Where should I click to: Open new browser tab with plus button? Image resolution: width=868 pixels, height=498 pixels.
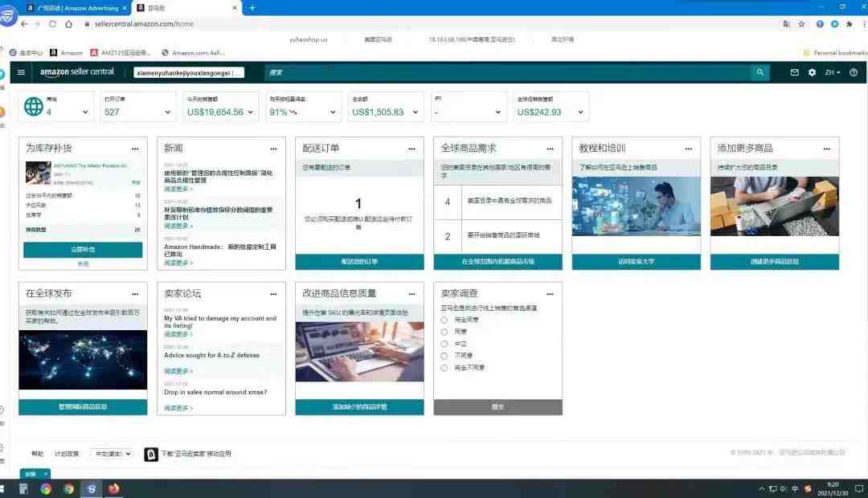tap(252, 8)
